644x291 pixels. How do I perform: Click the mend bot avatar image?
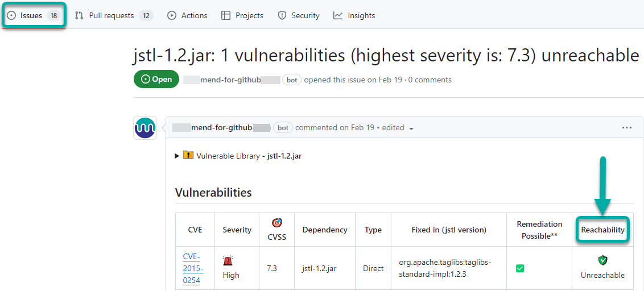(145, 128)
